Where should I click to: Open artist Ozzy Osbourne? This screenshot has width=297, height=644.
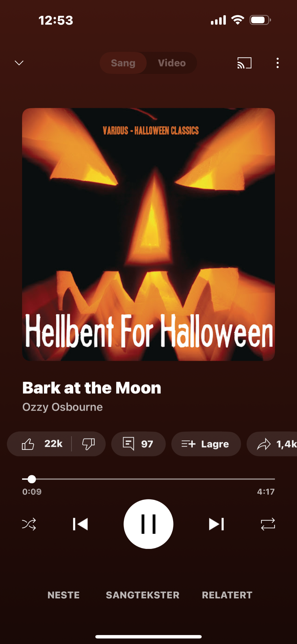pos(63,407)
